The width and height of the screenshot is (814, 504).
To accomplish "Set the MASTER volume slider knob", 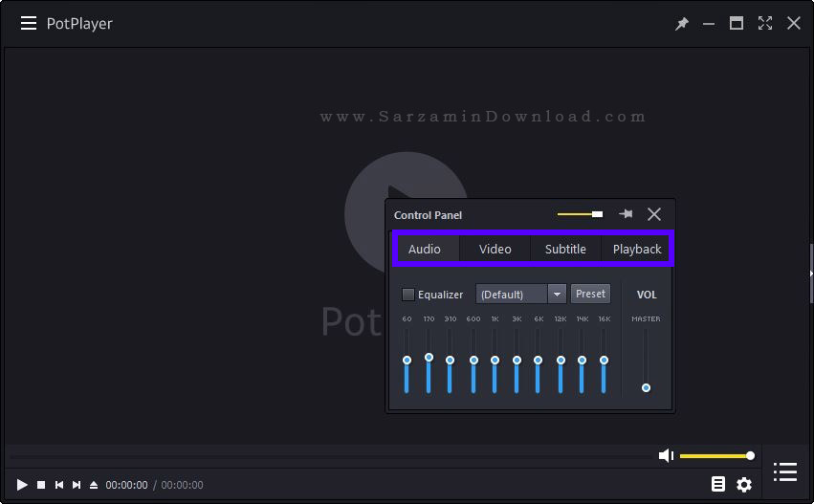I will tap(646, 387).
